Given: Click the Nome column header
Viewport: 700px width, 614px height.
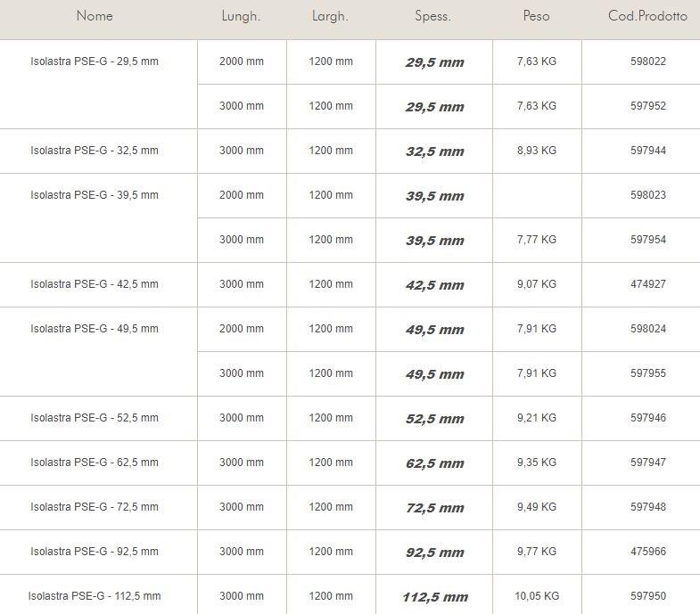Looking at the screenshot, I should 95,16.
